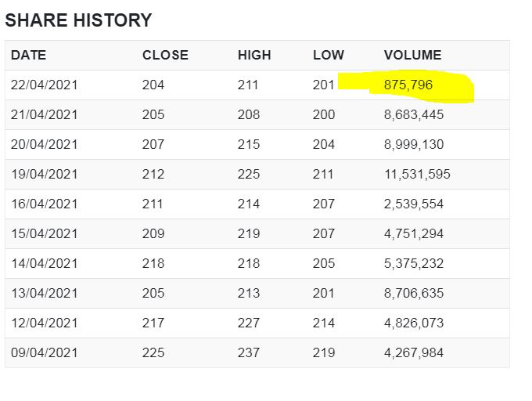Click volume 11,531,595 on 19/04/2021
532x401 pixels.
[417, 174]
